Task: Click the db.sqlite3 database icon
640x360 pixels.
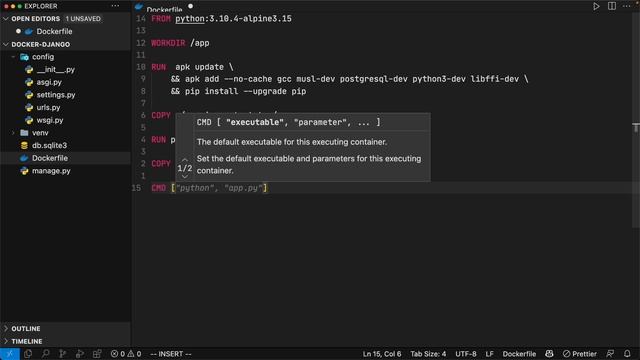Action: click(24, 145)
